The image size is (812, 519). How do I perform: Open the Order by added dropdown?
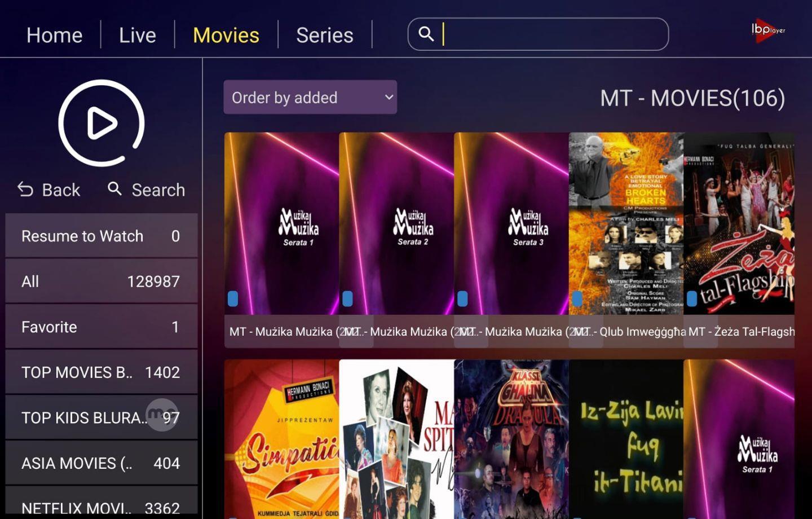coord(310,97)
